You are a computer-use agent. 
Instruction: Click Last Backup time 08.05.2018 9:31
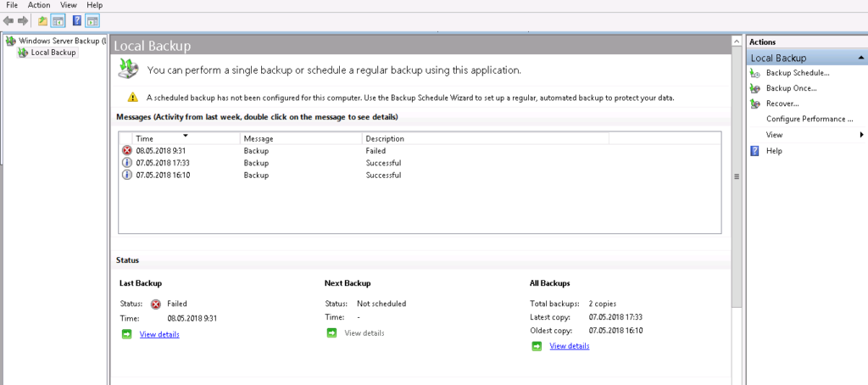point(192,319)
